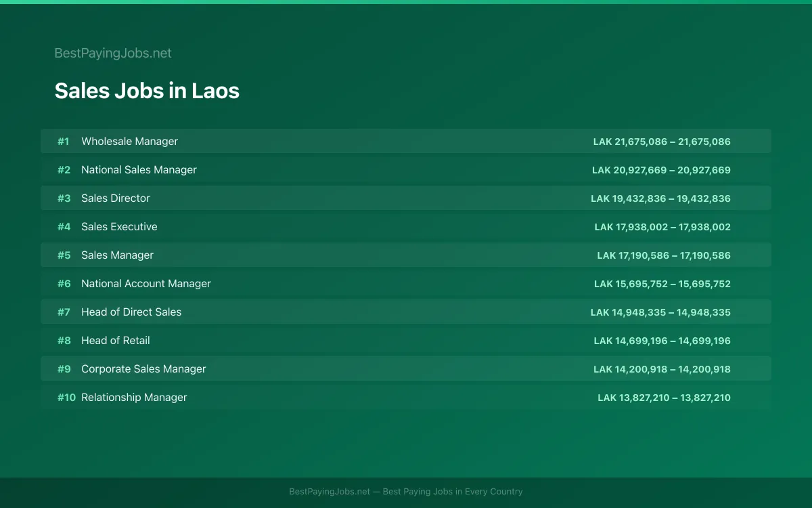The width and height of the screenshot is (812, 508).
Task: Click the Sales Director job title
Action: [x=116, y=198]
